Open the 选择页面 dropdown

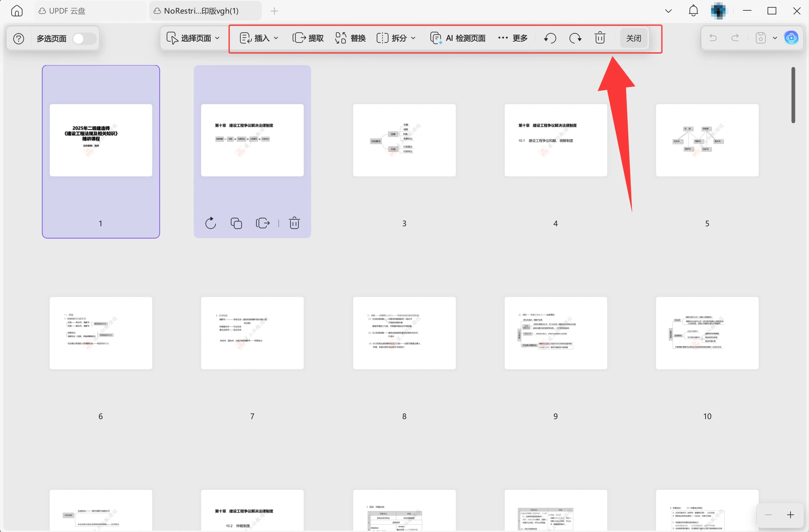point(193,38)
